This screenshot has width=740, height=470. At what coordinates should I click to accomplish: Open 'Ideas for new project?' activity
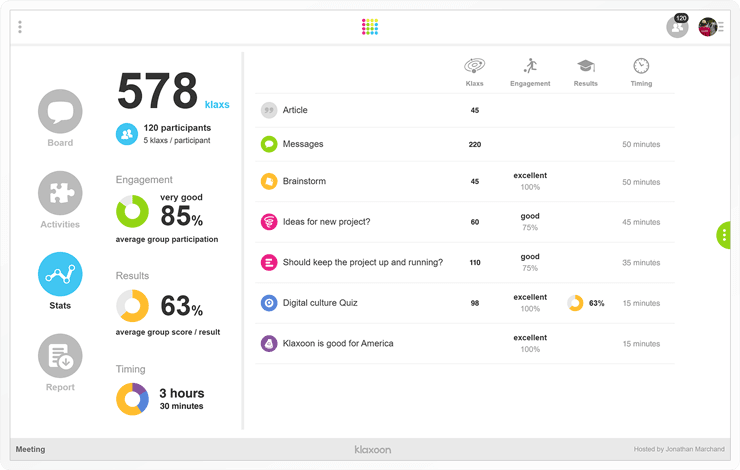pyautogui.click(x=326, y=222)
